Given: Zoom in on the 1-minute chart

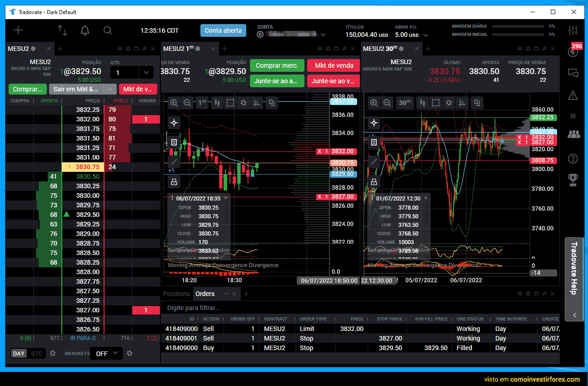Looking at the screenshot, I should click(x=174, y=103).
